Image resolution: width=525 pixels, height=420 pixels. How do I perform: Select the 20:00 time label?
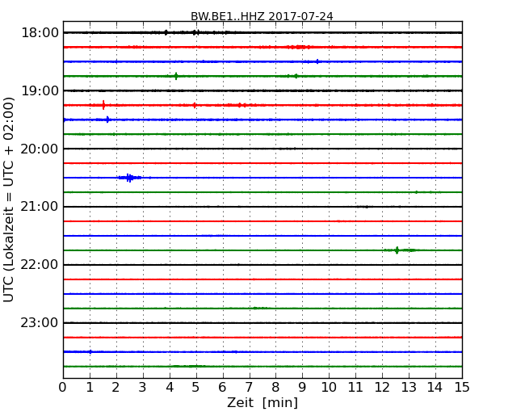(x=40, y=149)
